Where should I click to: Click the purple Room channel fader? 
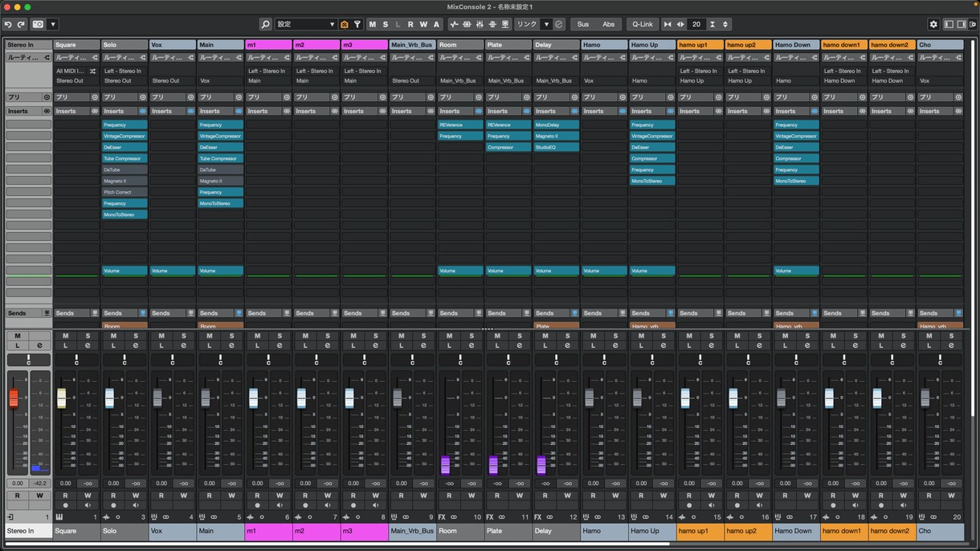pyautogui.click(x=446, y=465)
